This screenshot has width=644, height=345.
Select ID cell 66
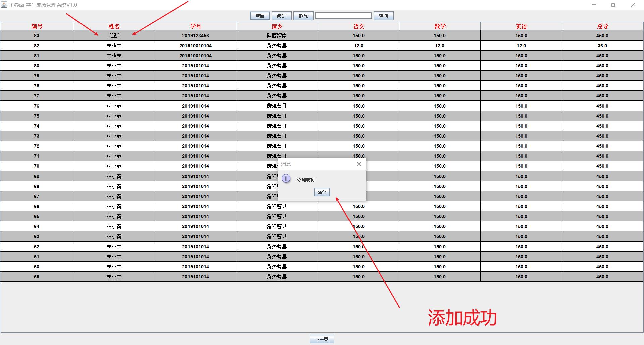click(x=37, y=206)
